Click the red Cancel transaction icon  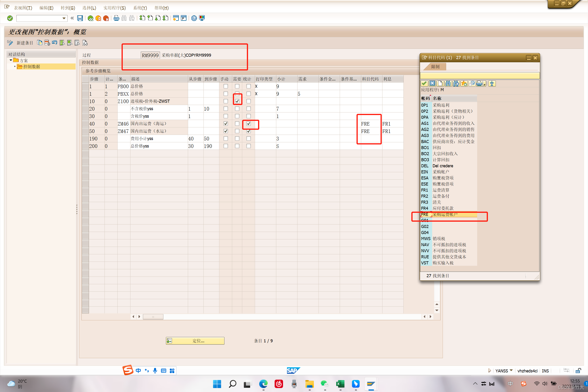pyautogui.click(x=106, y=18)
